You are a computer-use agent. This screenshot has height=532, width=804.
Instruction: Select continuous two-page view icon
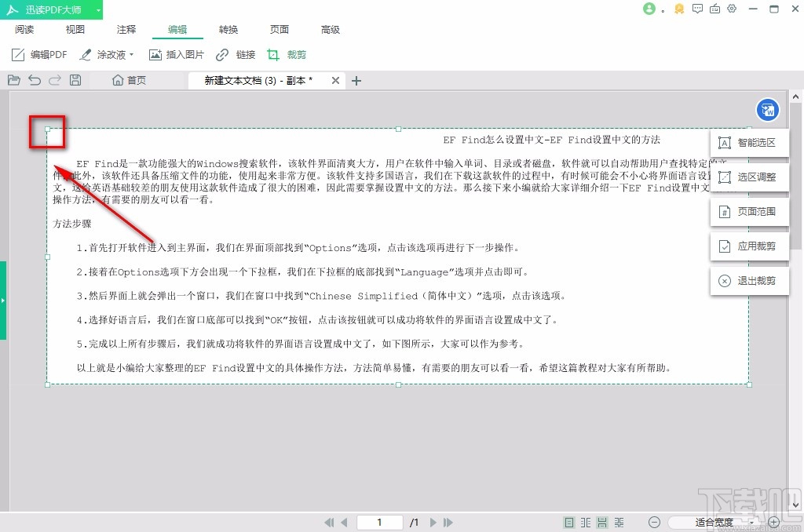click(619, 523)
